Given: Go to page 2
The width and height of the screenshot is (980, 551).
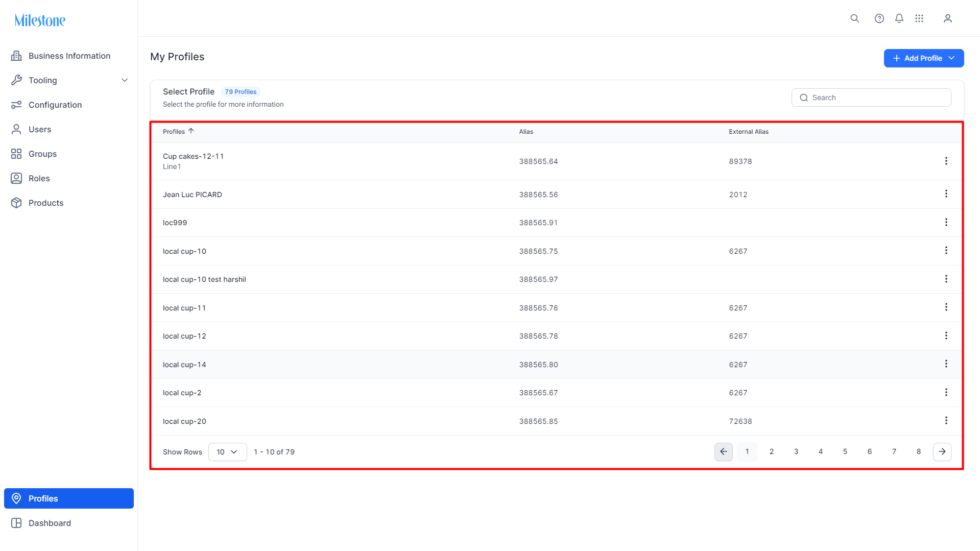Looking at the screenshot, I should pyautogui.click(x=772, y=451).
